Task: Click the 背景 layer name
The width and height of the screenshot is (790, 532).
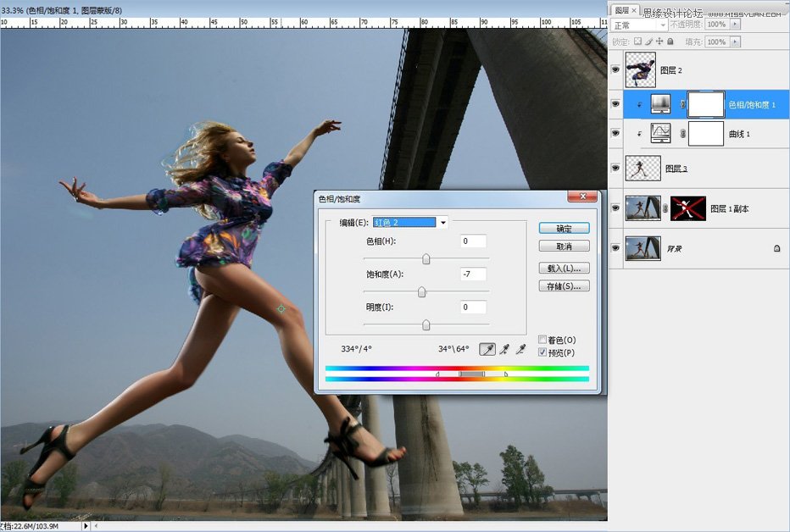Action: point(674,249)
